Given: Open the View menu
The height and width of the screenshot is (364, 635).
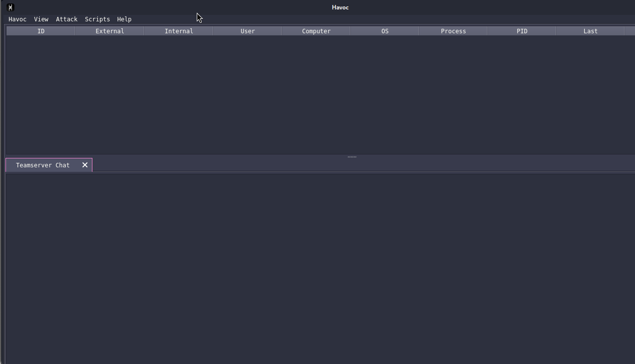Looking at the screenshot, I should coord(41,19).
